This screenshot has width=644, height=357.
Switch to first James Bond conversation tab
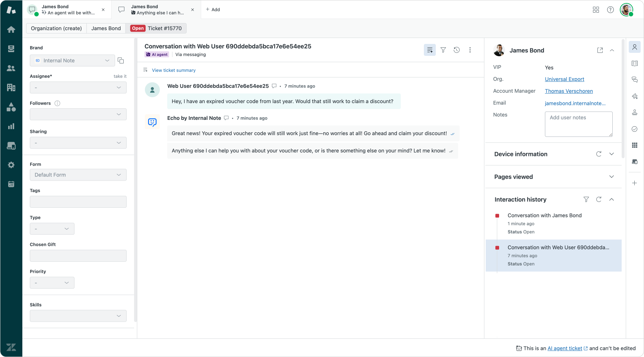[69, 10]
